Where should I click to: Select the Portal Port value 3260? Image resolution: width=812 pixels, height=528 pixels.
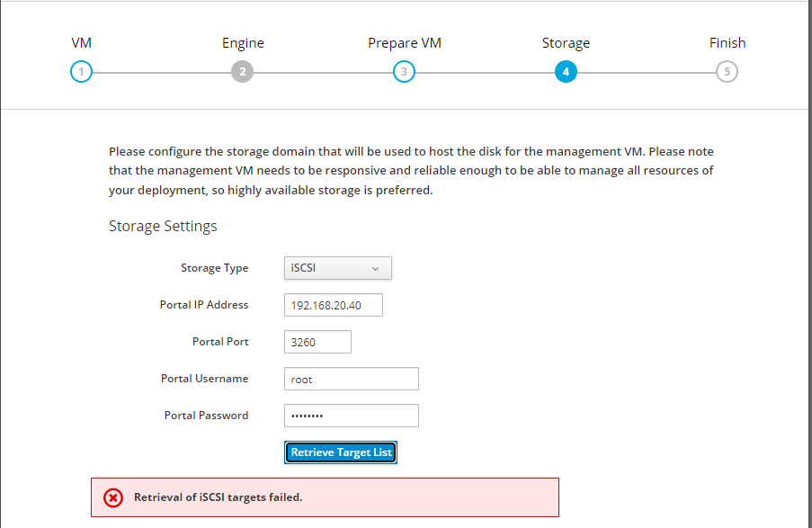[x=317, y=342]
